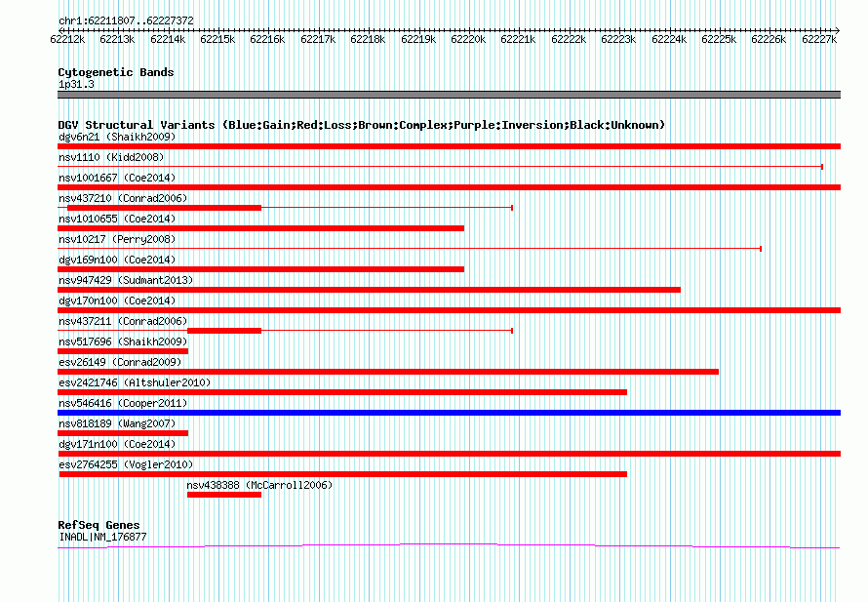Screen dimensions: 868x602
Task: Click the short red bar under nsv818189
Action: click(x=123, y=433)
